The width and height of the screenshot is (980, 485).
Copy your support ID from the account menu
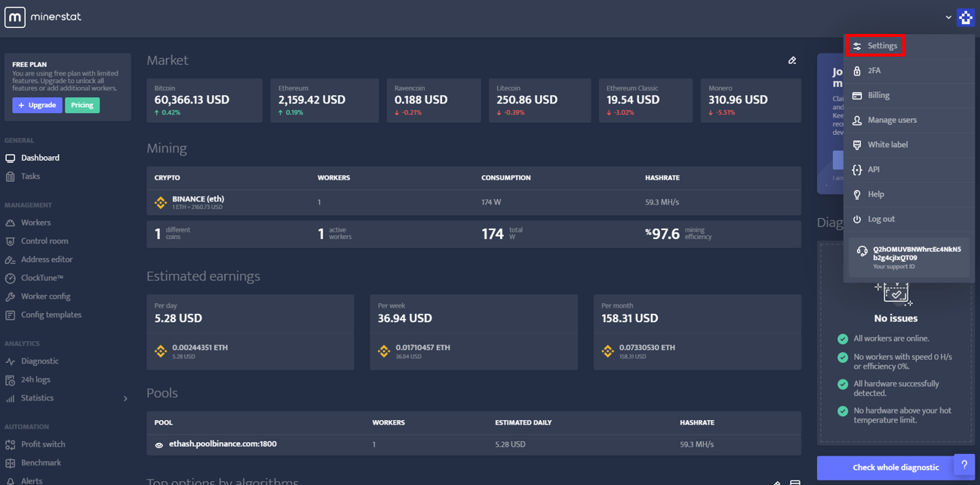[908, 258]
